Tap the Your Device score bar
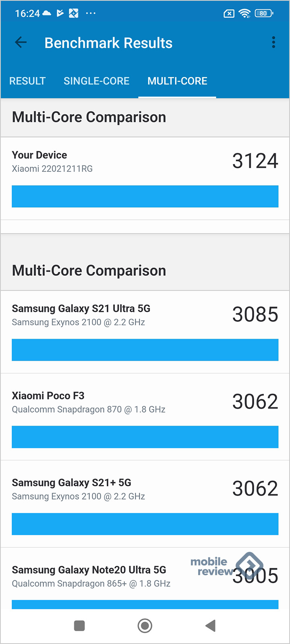Viewport: 290px width, 644px height. pyautogui.click(x=145, y=196)
